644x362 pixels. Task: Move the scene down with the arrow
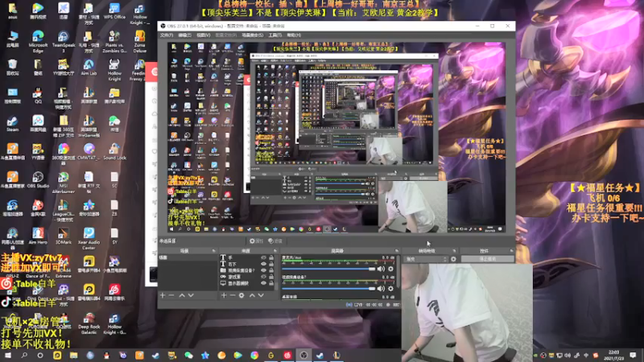point(191,295)
